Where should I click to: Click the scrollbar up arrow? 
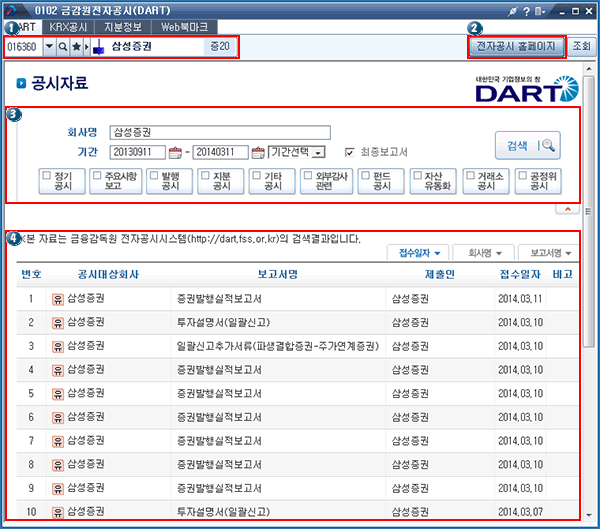tap(589, 69)
